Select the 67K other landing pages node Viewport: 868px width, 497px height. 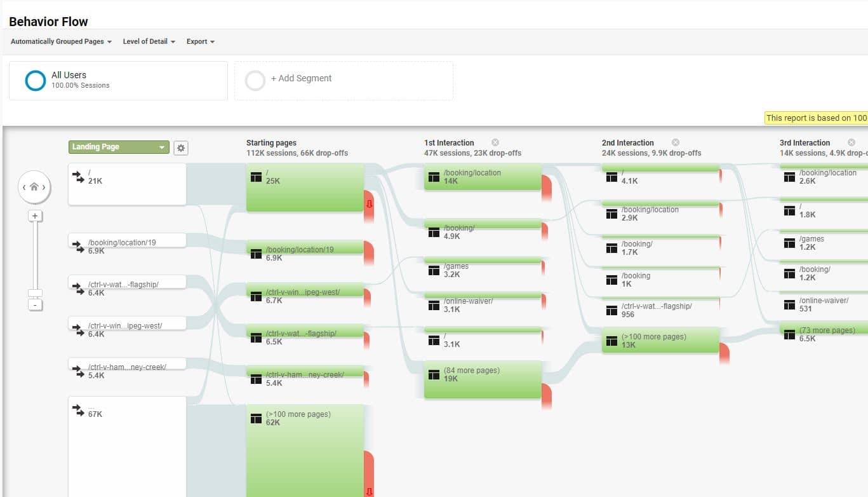[x=127, y=446]
